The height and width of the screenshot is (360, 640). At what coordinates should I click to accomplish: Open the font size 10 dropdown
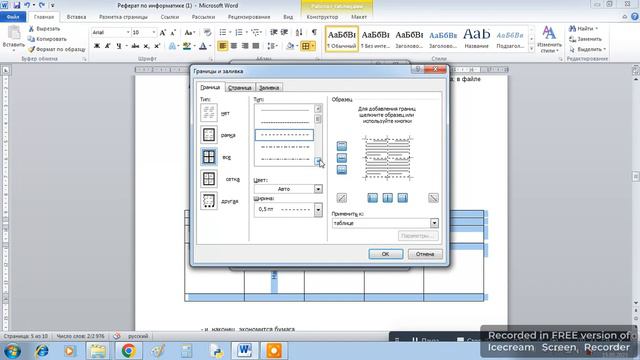pyautogui.click(x=154, y=32)
